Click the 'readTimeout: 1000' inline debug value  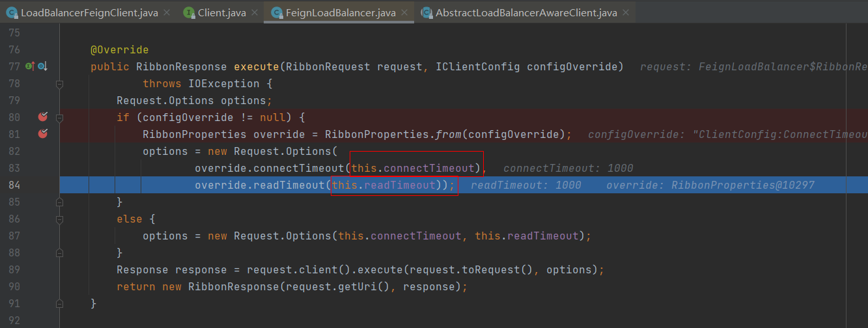pos(526,185)
